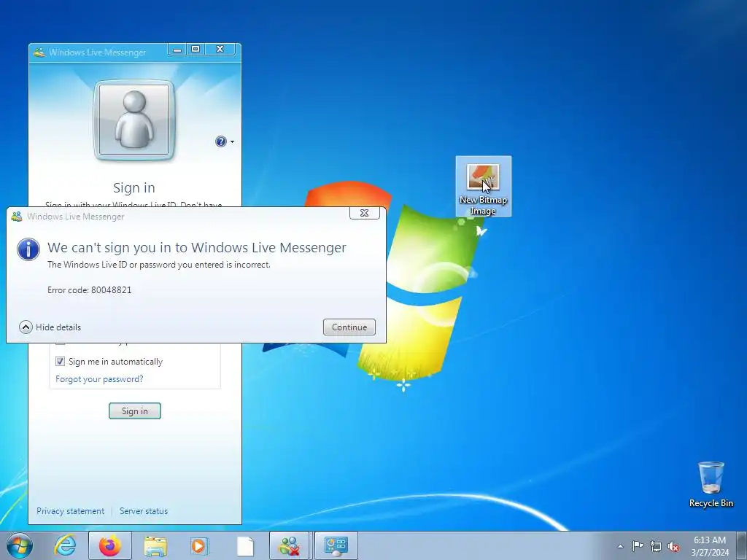
Task: Collapse details with Hide details chevron
Action: click(x=26, y=327)
